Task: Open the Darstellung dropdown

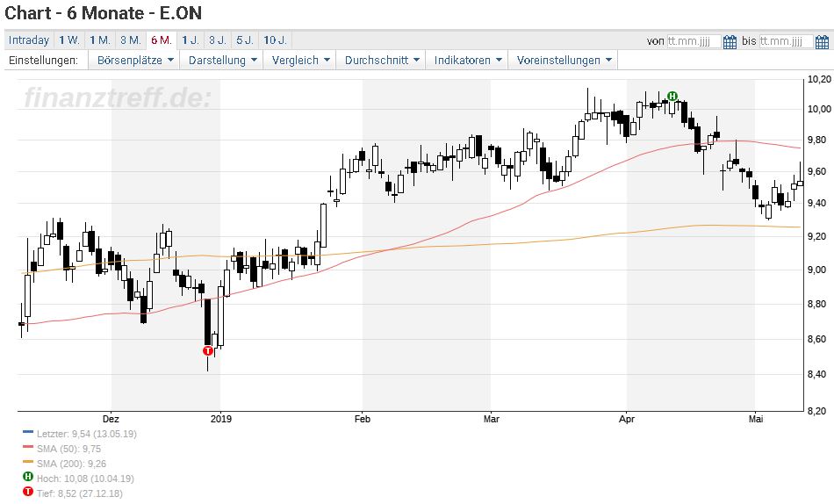Action: 222,60
